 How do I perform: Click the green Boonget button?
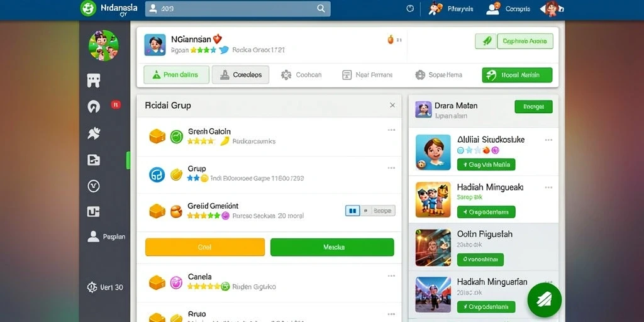tap(533, 107)
